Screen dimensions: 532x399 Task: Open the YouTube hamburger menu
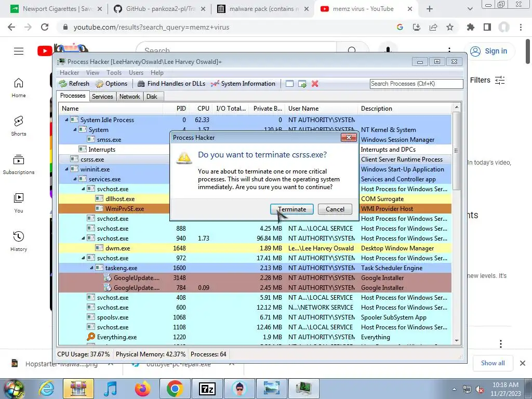click(x=19, y=51)
